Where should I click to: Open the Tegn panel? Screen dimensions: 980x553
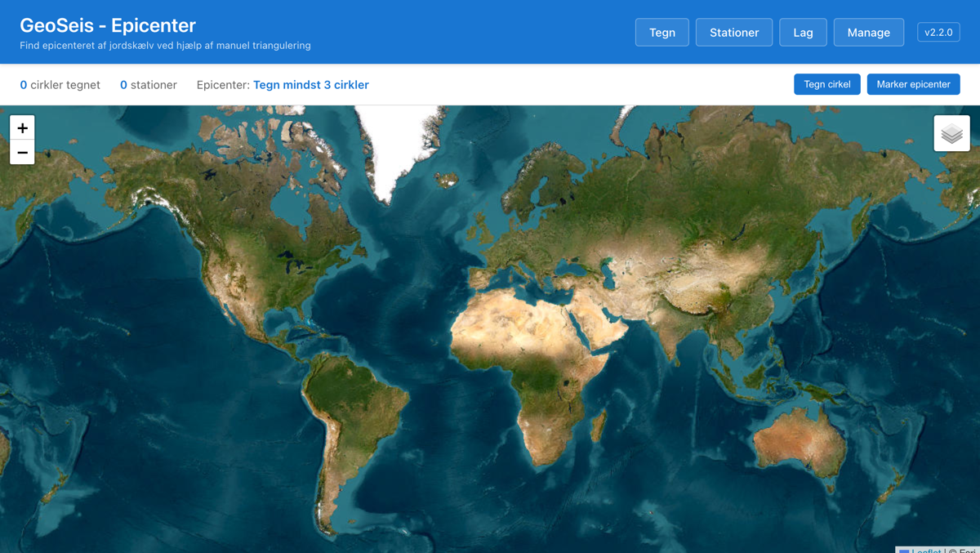(661, 32)
